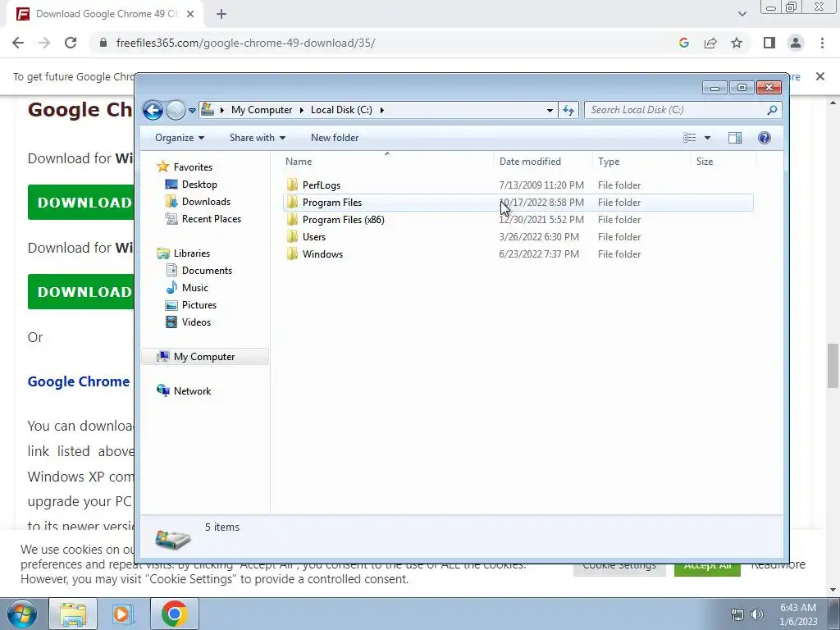840x630 pixels.
Task: Open Windows Explorer from taskbar
Action: (x=73, y=614)
